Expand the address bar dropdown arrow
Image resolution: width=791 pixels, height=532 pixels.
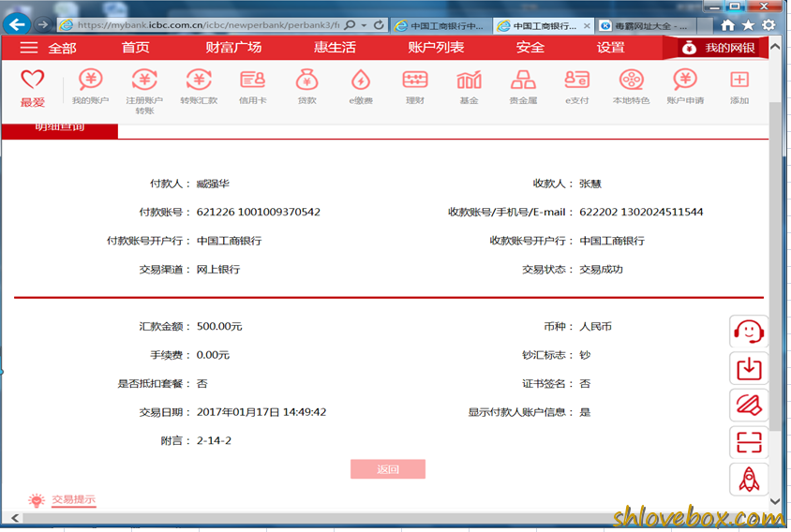[364, 25]
